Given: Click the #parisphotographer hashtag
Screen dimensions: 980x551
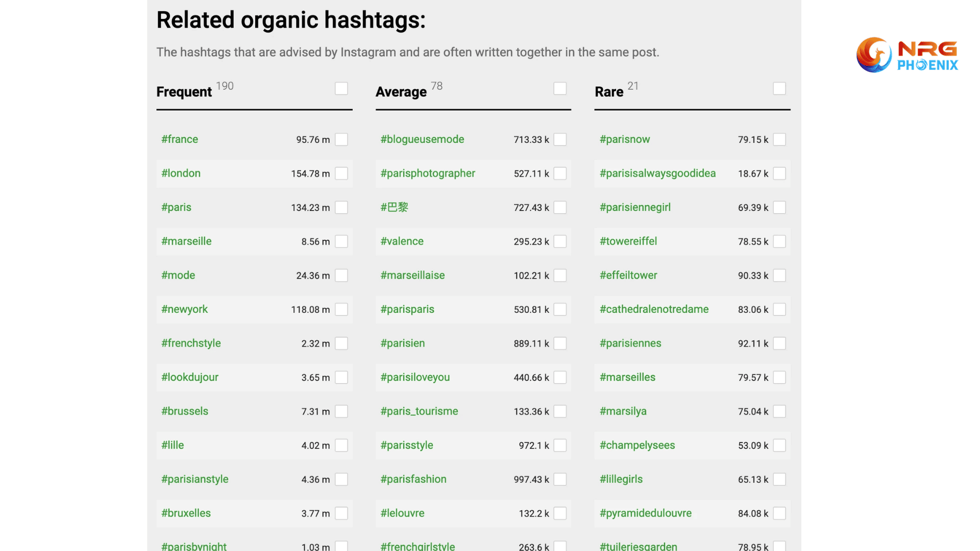Looking at the screenshot, I should tap(428, 173).
